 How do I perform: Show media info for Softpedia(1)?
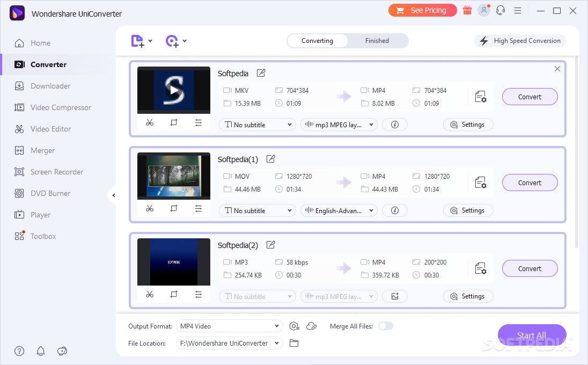pos(394,210)
